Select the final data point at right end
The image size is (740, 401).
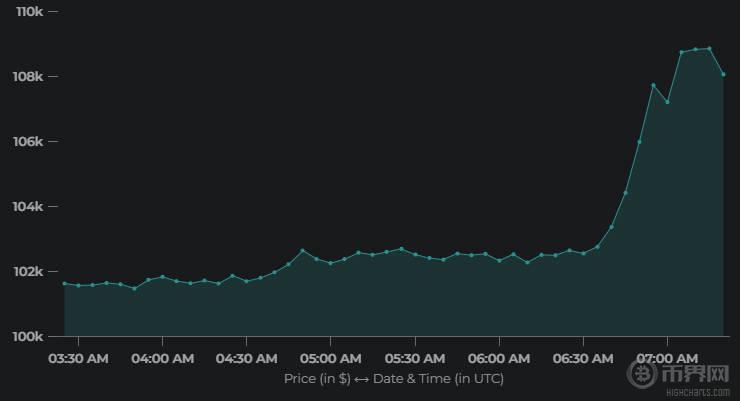[723, 74]
